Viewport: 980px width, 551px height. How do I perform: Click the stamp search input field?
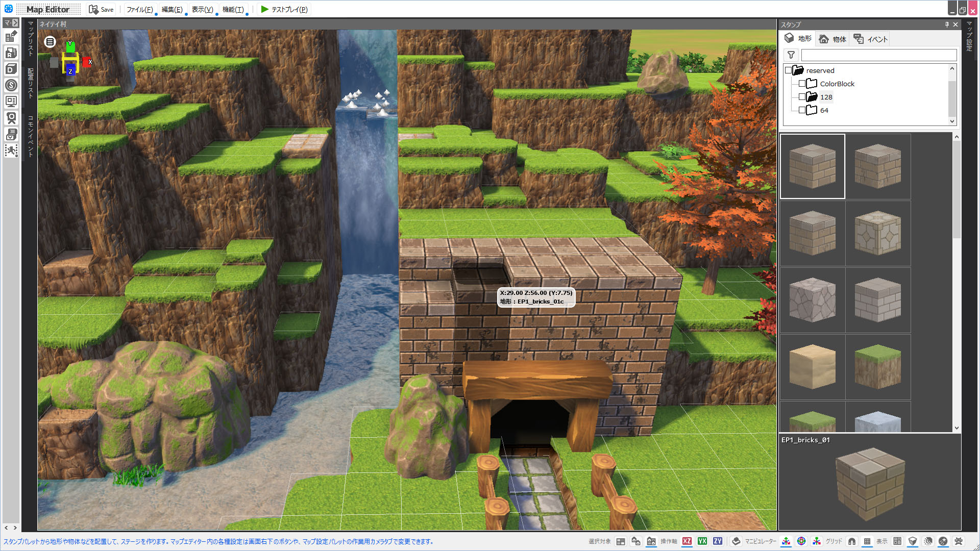pyautogui.click(x=878, y=55)
